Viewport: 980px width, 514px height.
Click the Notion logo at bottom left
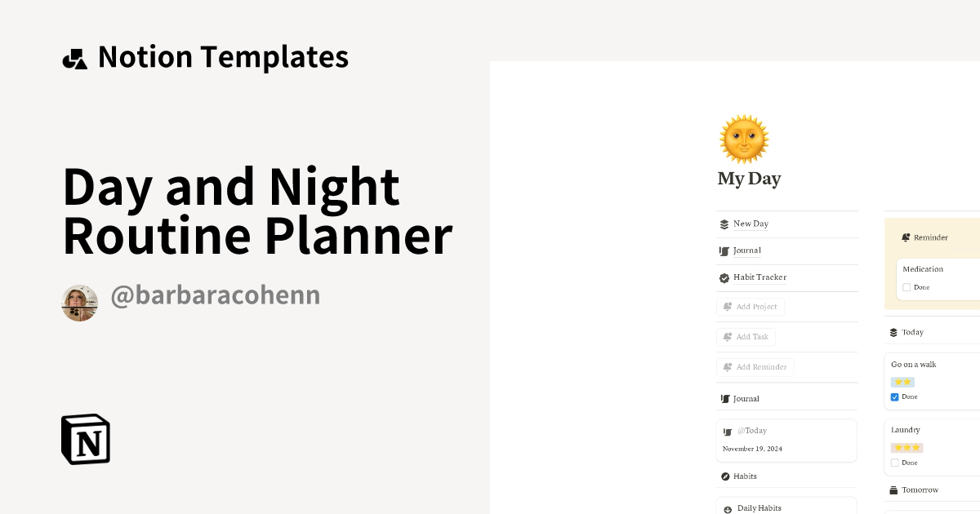coord(85,439)
